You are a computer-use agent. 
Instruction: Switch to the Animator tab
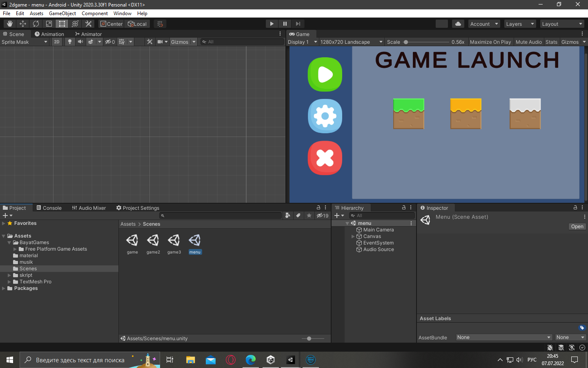point(88,34)
